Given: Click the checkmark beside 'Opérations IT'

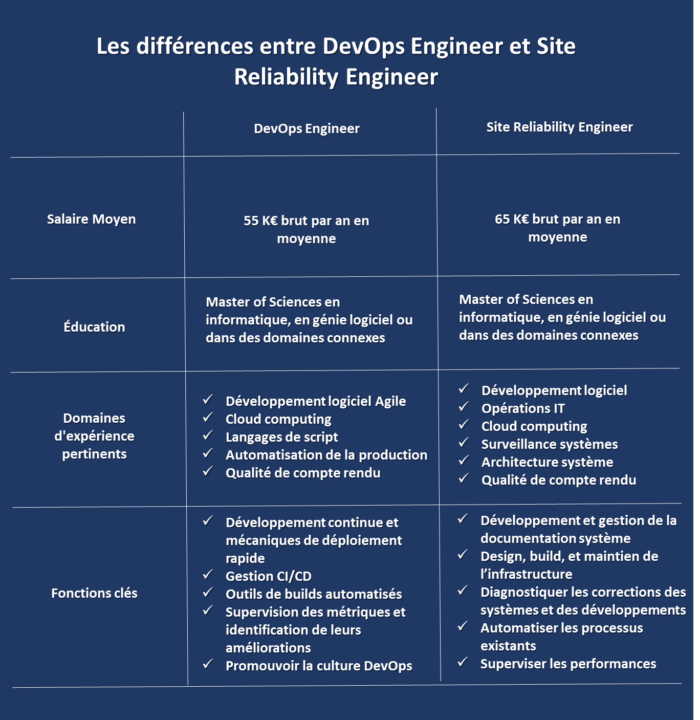Looking at the screenshot, I should pos(463,406).
